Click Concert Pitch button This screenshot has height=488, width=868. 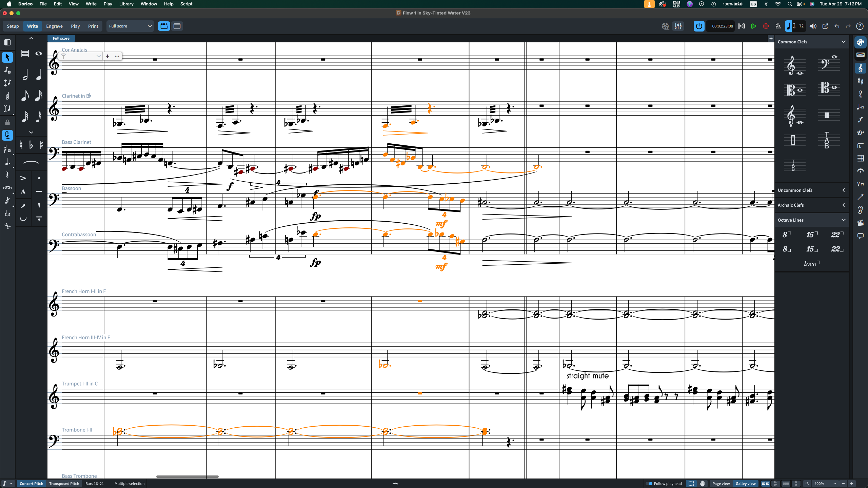[x=32, y=484]
